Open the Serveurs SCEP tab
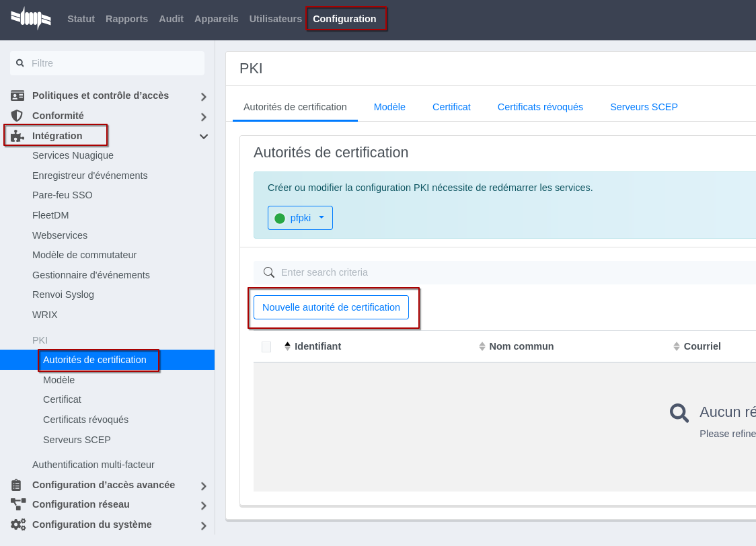The height and width of the screenshot is (546, 756). point(644,107)
